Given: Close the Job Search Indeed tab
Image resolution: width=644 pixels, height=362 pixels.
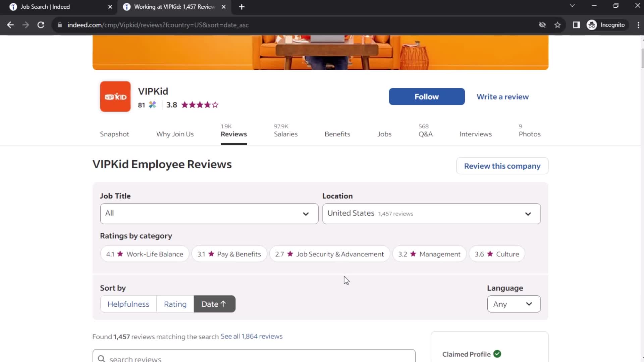Looking at the screenshot, I should tap(110, 7).
